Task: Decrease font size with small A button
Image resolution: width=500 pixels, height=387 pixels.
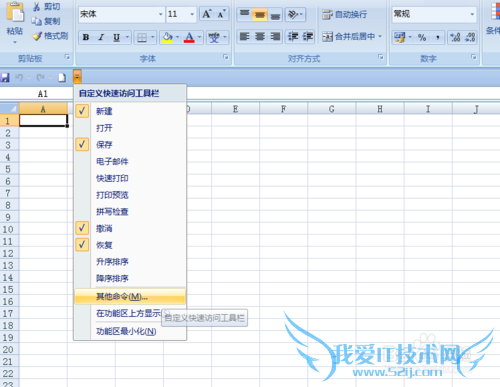Action: 221,14
